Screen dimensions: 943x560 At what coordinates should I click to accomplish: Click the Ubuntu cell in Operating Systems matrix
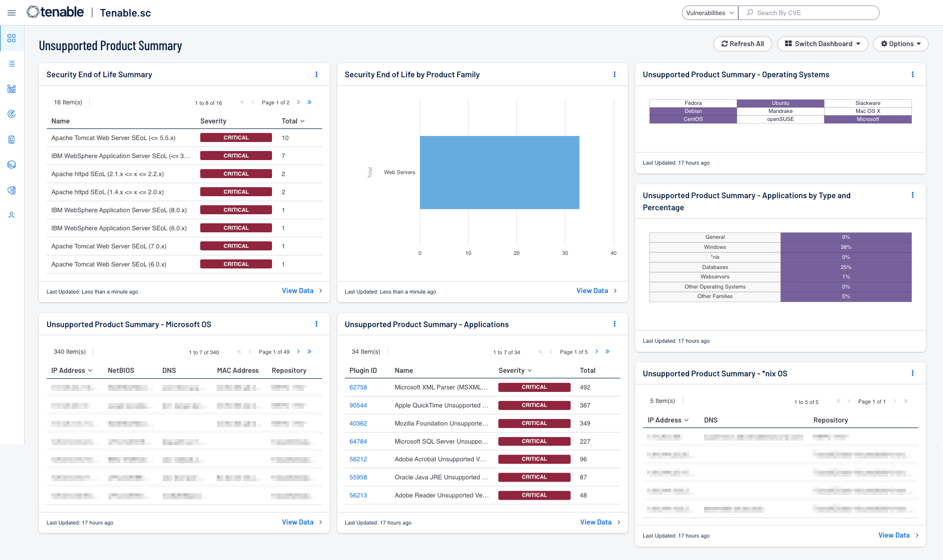point(780,103)
